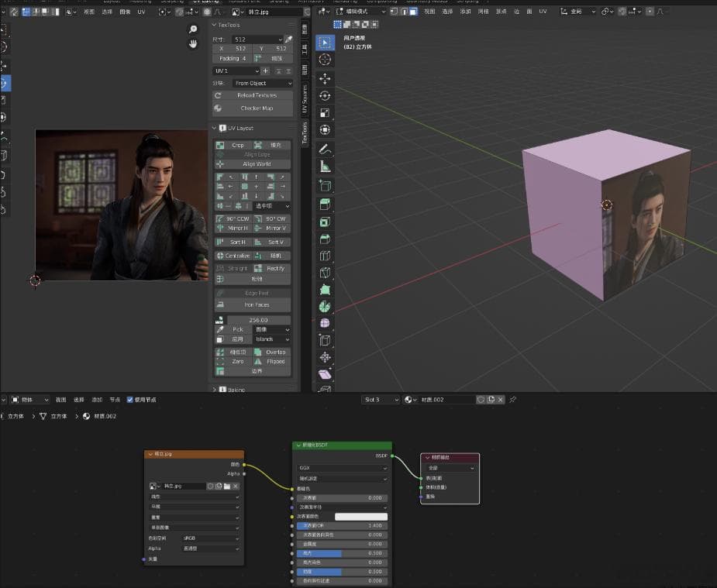717x588 pixels.
Task: Select the 3D cursor tool in viewport toolbar
Action: (325, 60)
